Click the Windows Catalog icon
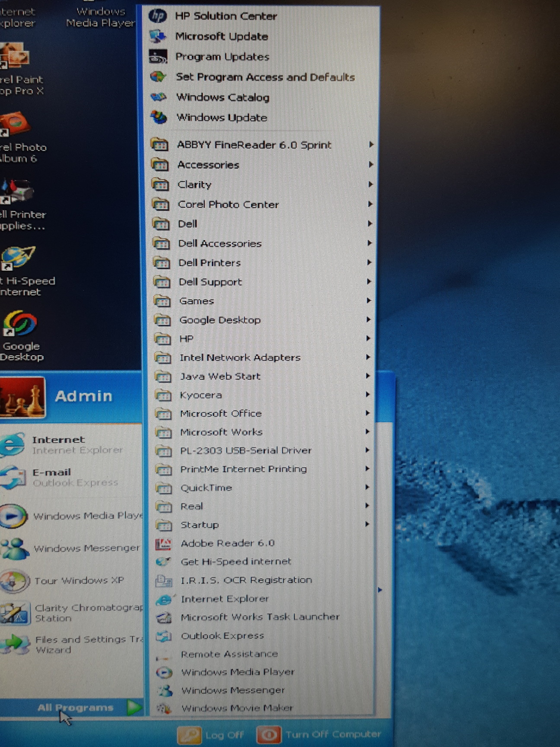The image size is (560, 747). 159,97
